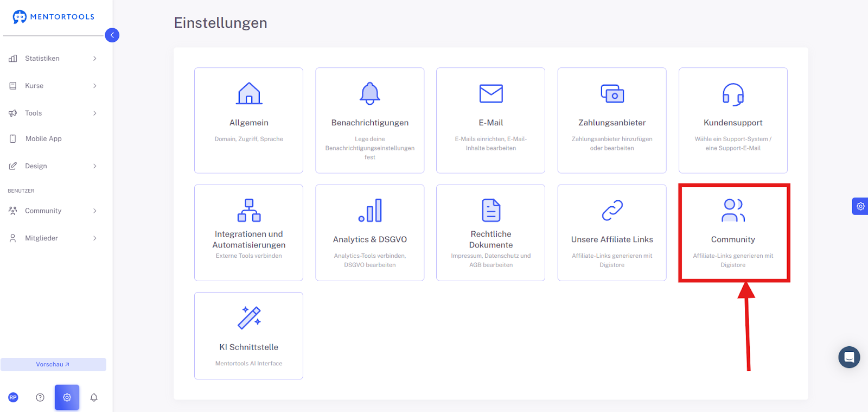Expand the Kurse chevron
The height and width of the screenshot is (412, 868).
95,86
